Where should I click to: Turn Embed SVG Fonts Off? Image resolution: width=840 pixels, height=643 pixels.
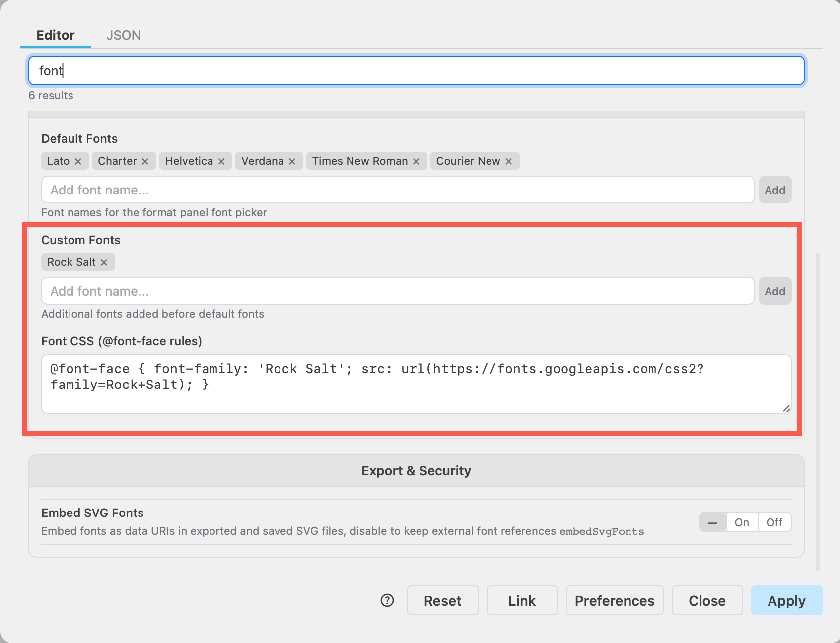(774, 522)
